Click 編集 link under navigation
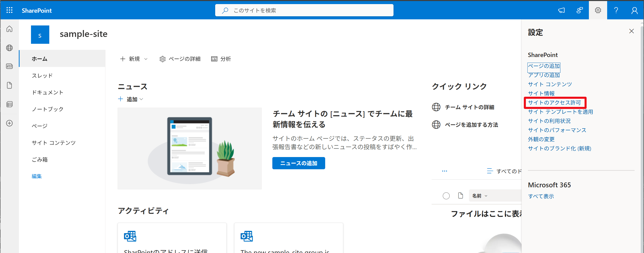644x253 pixels. (37, 176)
